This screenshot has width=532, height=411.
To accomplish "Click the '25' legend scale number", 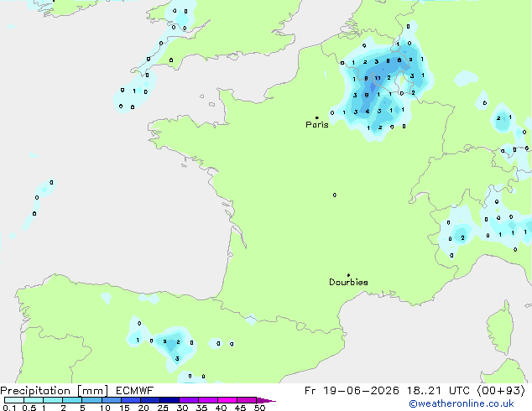I will click(x=163, y=408).
